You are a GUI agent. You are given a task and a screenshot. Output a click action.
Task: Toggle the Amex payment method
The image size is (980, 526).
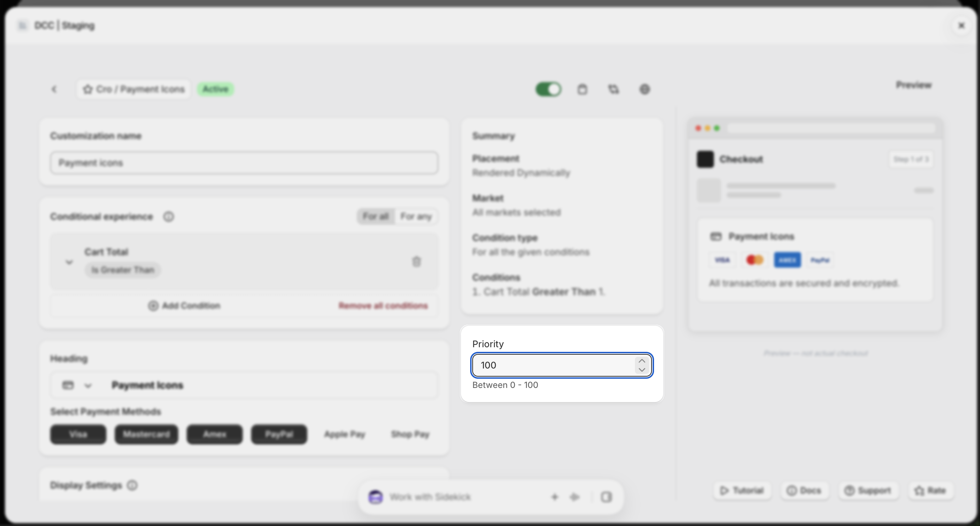pyautogui.click(x=215, y=434)
